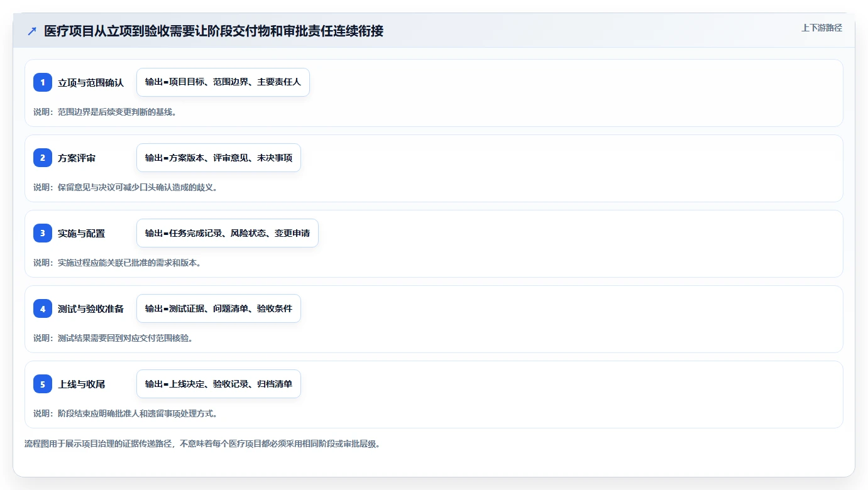868x490 pixels.
Task: Click step number 3 badge
Action: tap(43, 233)
